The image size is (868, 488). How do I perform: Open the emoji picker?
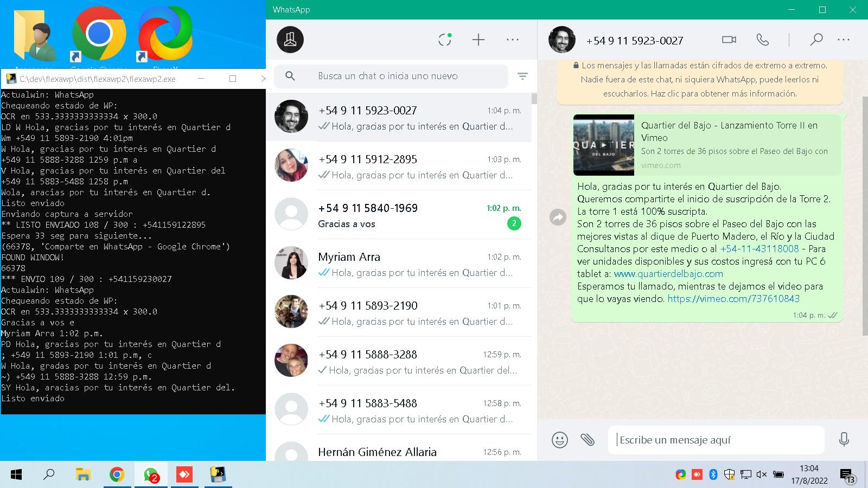(560, 440)
